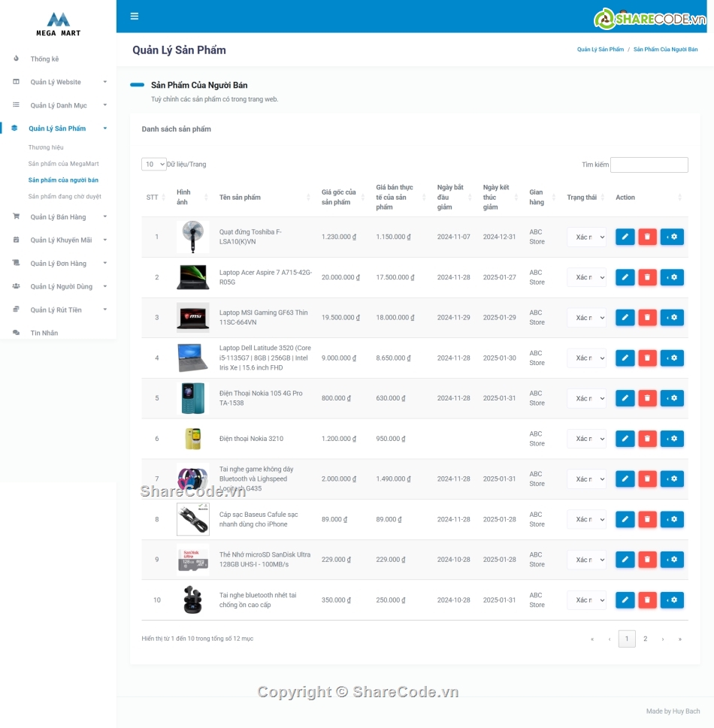
Task: Click Quản Lý Sản Phẩm breadcrumb link
Action: coord(600,50)
